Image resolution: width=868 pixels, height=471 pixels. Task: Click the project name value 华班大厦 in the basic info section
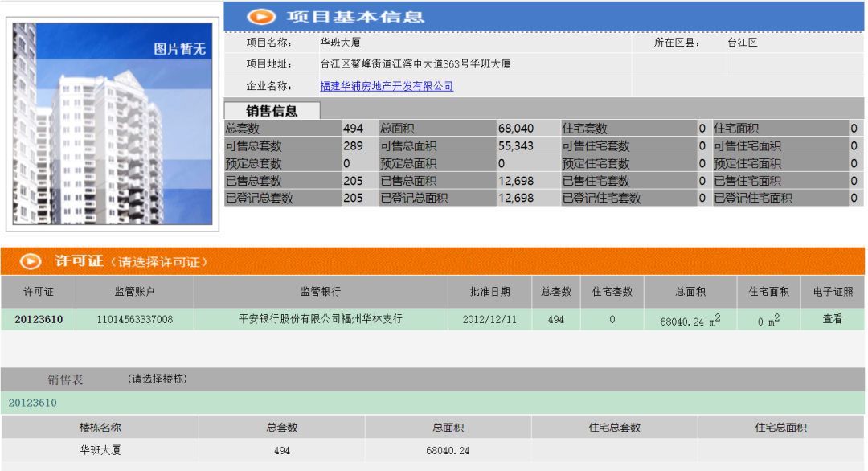(341, 43)
